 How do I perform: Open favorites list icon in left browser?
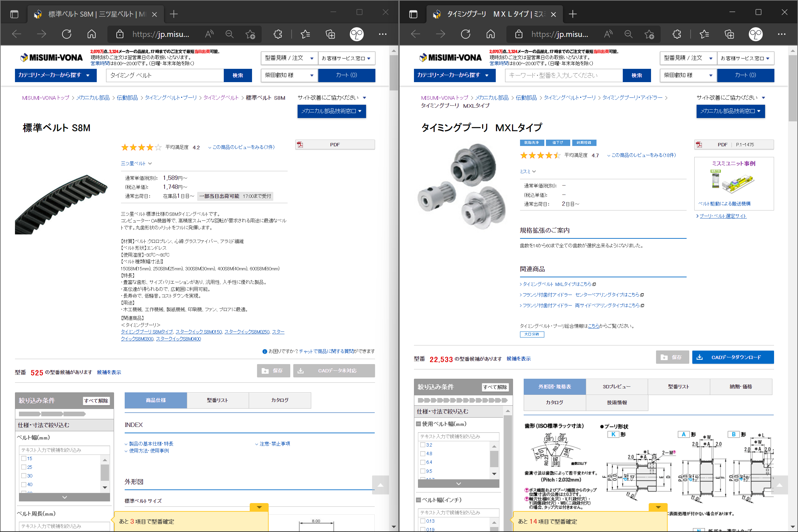[x=305, y=34]
